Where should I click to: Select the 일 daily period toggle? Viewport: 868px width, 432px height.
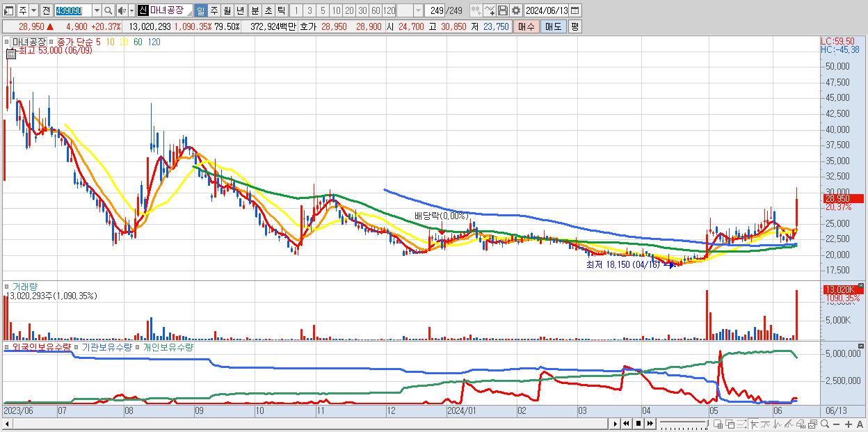(x=200, y=10)
